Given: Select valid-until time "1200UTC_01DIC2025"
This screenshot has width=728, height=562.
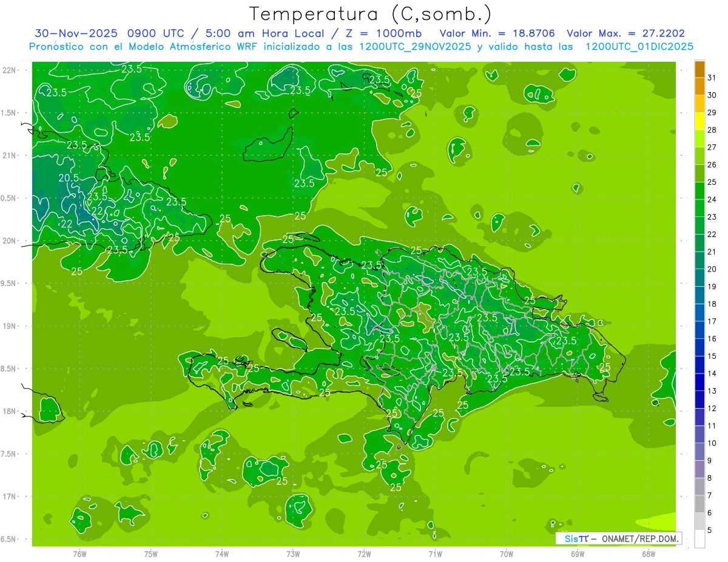Looking at the screenshot, I should 639,47.
